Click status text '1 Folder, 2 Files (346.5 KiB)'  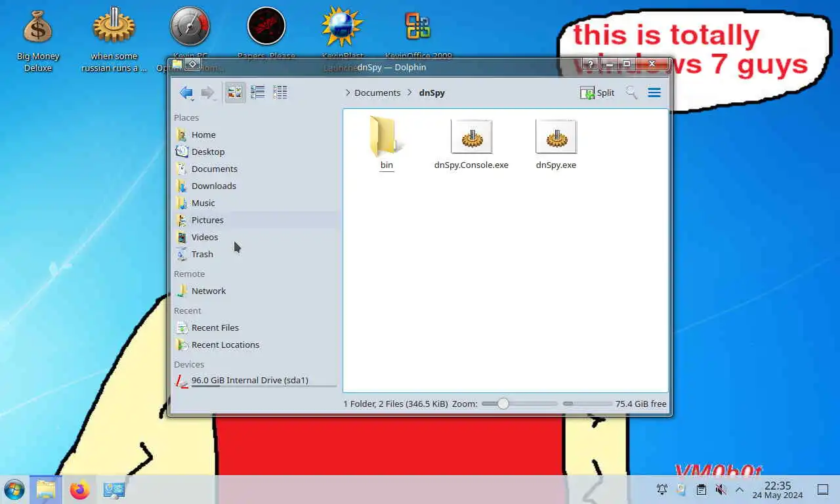pos(396,404)
